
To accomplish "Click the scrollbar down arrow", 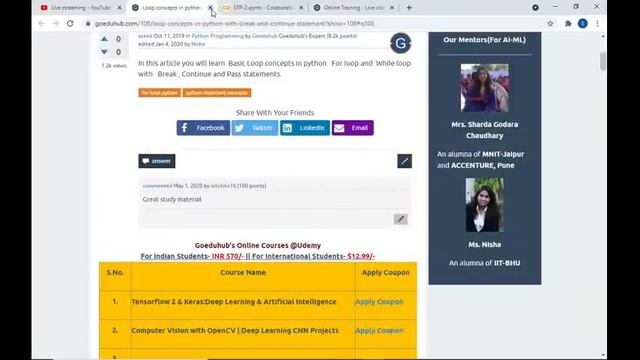I will tap(603, 356).
